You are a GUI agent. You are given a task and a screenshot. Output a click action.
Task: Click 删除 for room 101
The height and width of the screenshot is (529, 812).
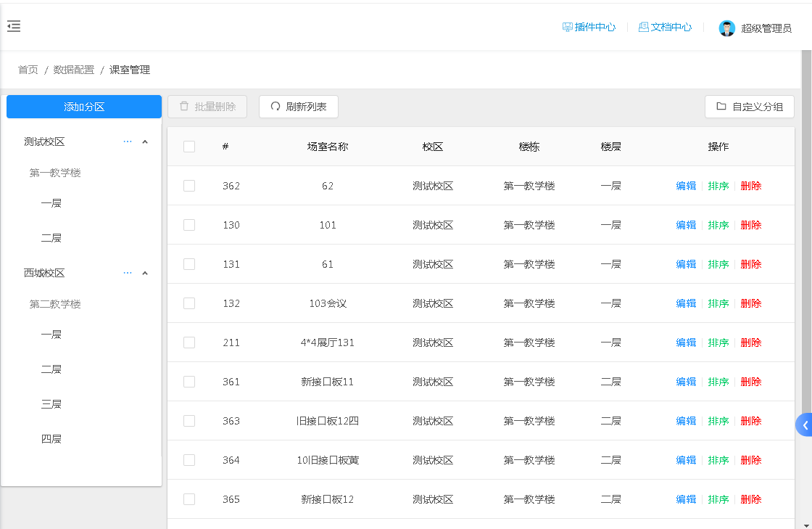click(751, 225)
